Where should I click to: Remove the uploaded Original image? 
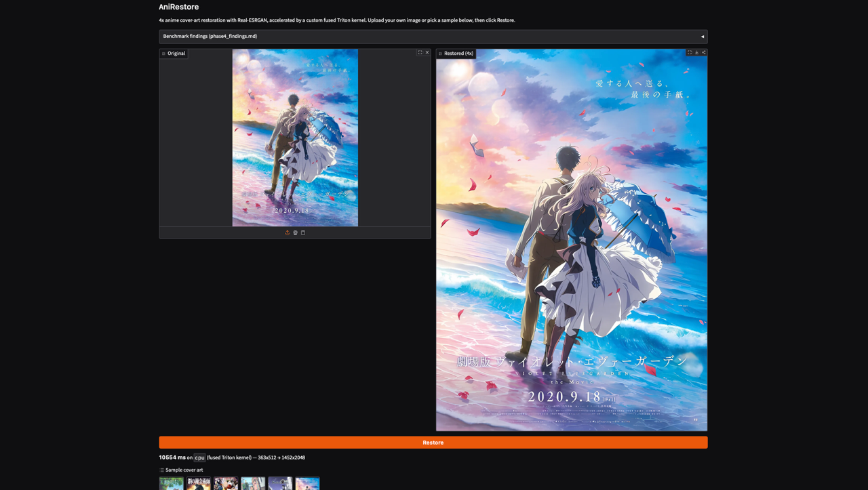427,53
